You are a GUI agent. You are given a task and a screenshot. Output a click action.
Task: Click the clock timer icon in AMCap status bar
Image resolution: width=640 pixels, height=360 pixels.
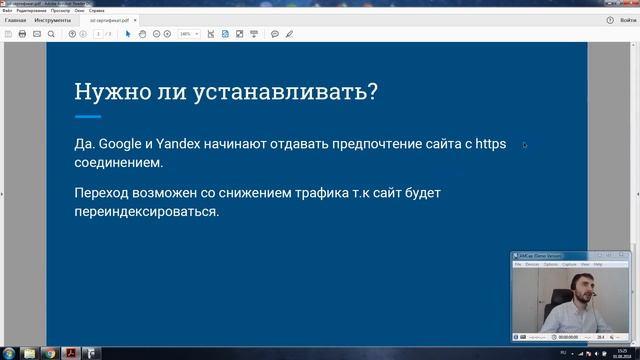click(x=554, y=337)
